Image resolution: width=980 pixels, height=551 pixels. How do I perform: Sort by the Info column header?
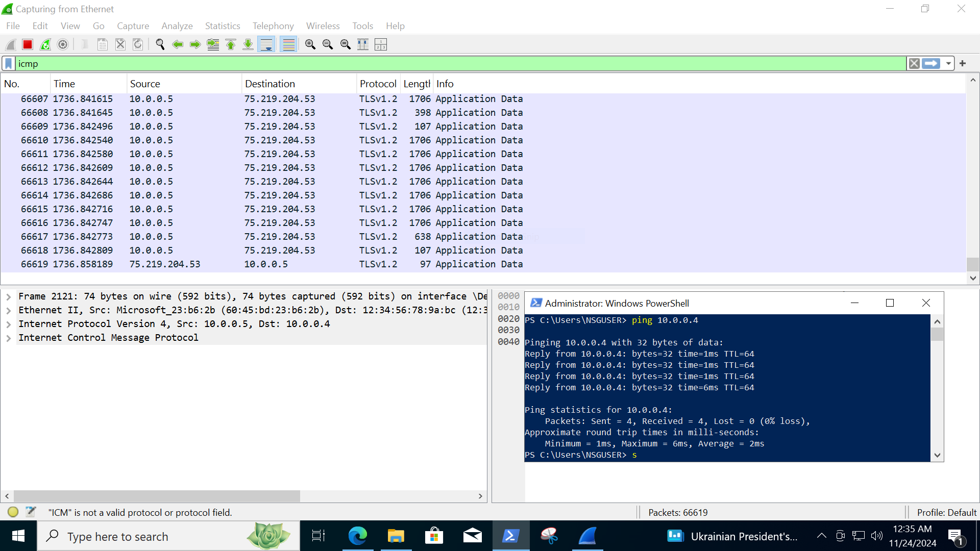click(699, 84)
